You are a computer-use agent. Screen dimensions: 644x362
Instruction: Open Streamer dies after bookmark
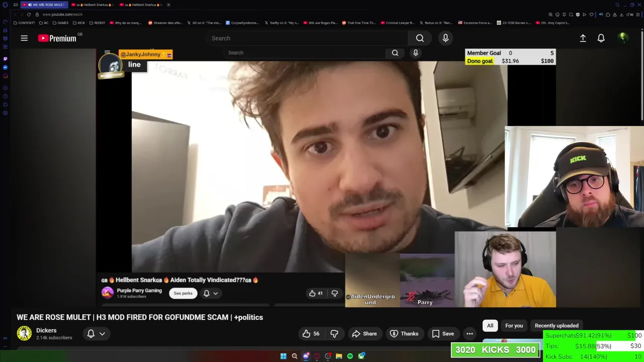point(167,23)
